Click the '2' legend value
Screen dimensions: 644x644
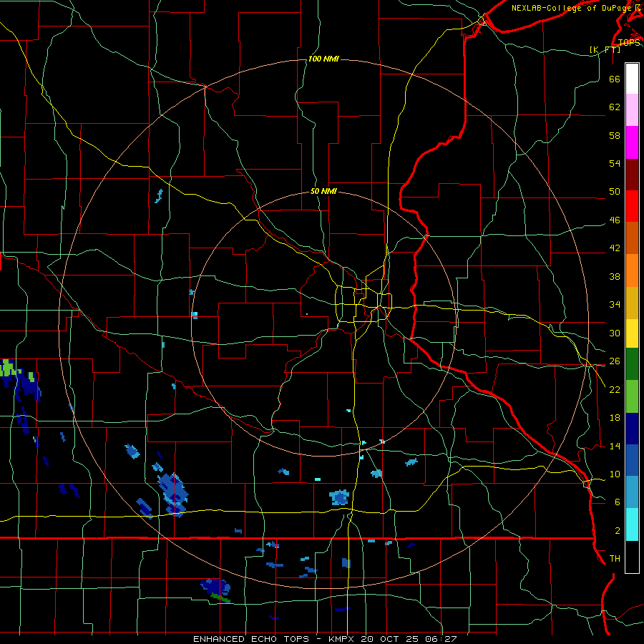[618, 530]
